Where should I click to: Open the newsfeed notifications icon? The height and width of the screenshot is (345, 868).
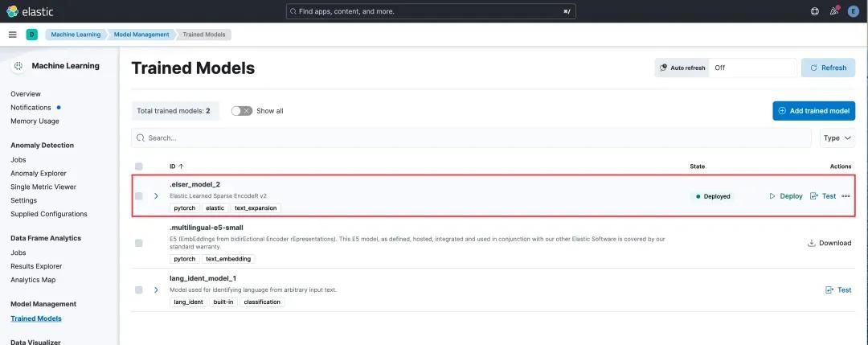click(834, 11)
